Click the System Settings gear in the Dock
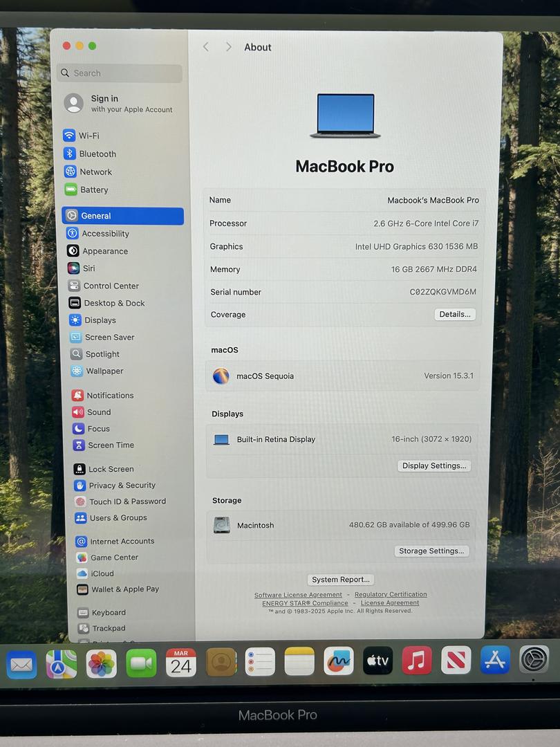Image resolution: width=560 pixels, height=747 pixels. 534,659
